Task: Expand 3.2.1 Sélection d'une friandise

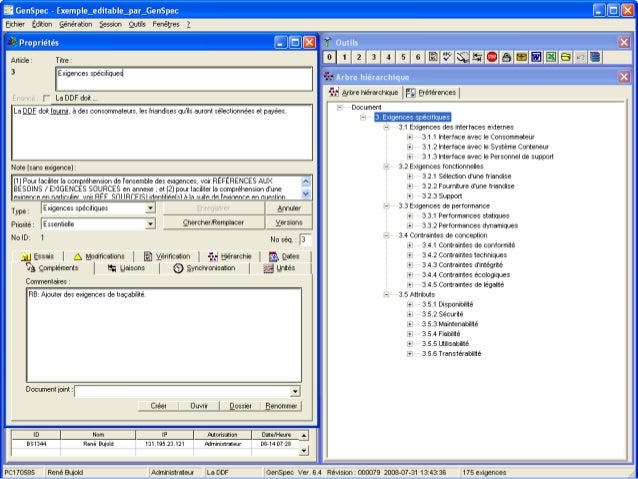Action: click(410, 176)
